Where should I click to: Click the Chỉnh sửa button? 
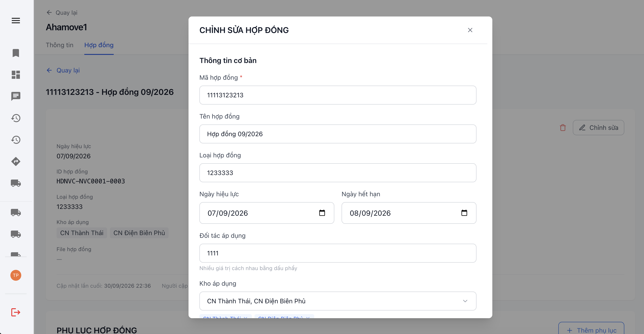pyautogui.click(x=599, y=128)
